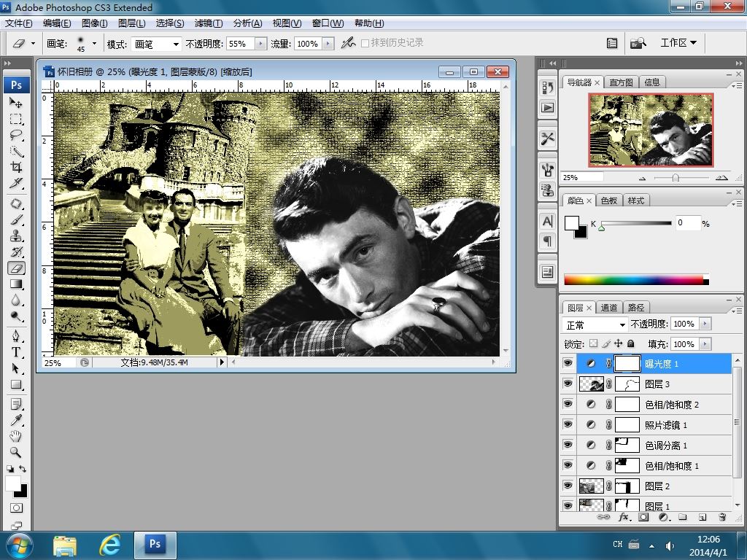Open the workspace (工作区) dropdown
The height and width of the screenshot is (560, 747).
[678, 43]
